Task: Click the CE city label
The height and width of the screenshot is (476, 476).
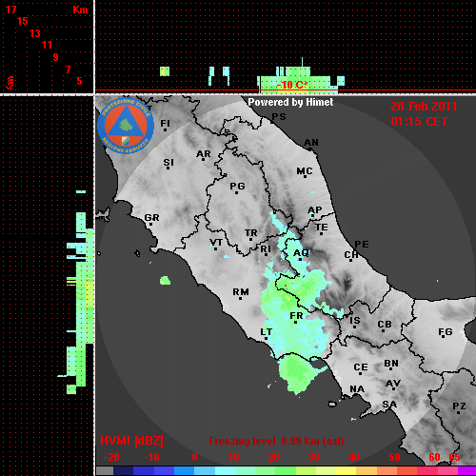Action: coord(361,367)
